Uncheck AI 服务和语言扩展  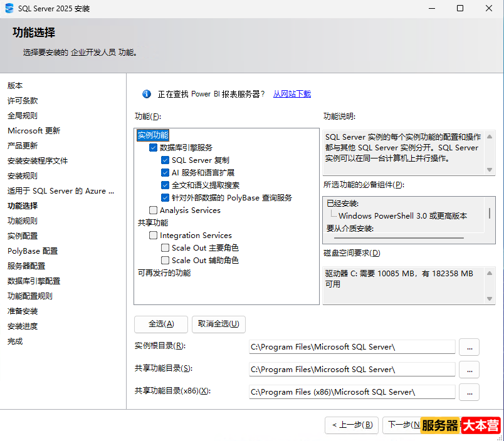(x=164, y=173)
